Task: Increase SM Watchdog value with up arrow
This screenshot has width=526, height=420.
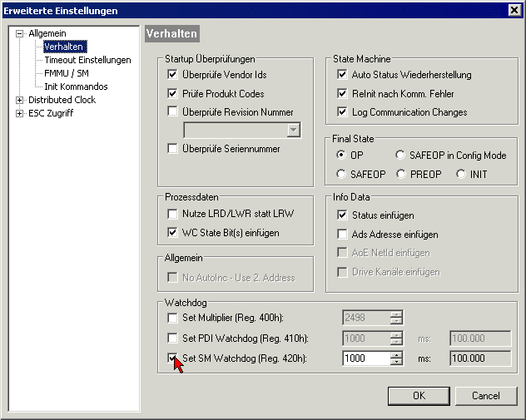Action: 397,355
